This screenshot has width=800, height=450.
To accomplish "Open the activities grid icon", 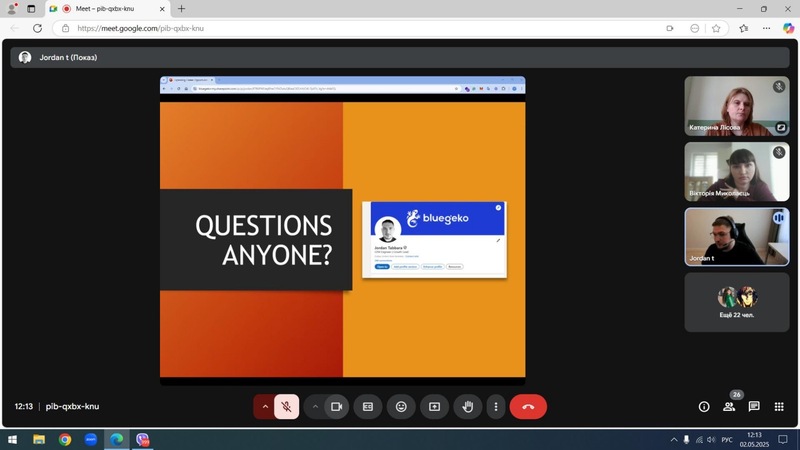I will [779, 407].
